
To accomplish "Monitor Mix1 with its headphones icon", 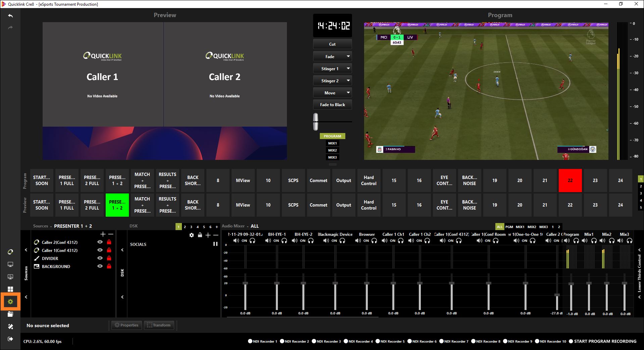I will click(x=594, y=240).
